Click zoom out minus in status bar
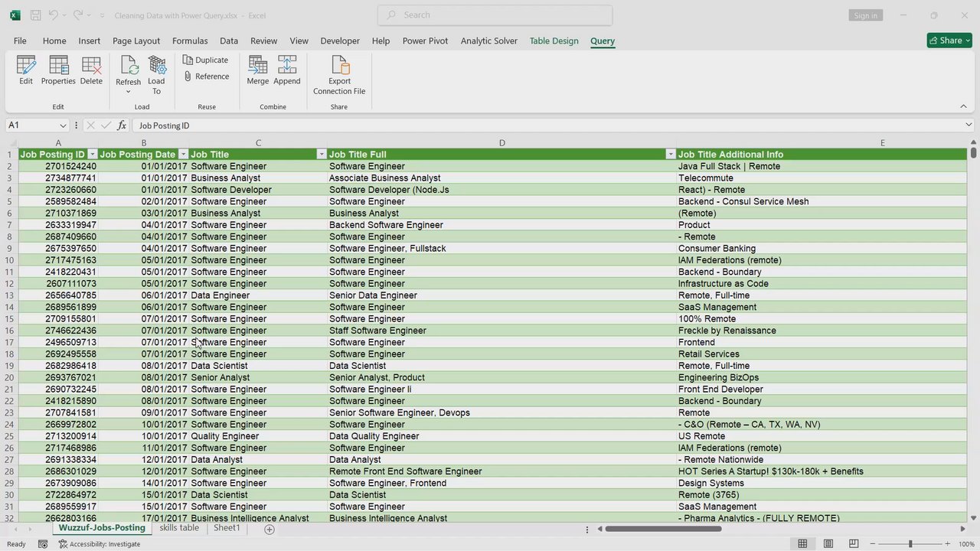Image resolution: width=980 pixels, height=551 pixels. 874,543
